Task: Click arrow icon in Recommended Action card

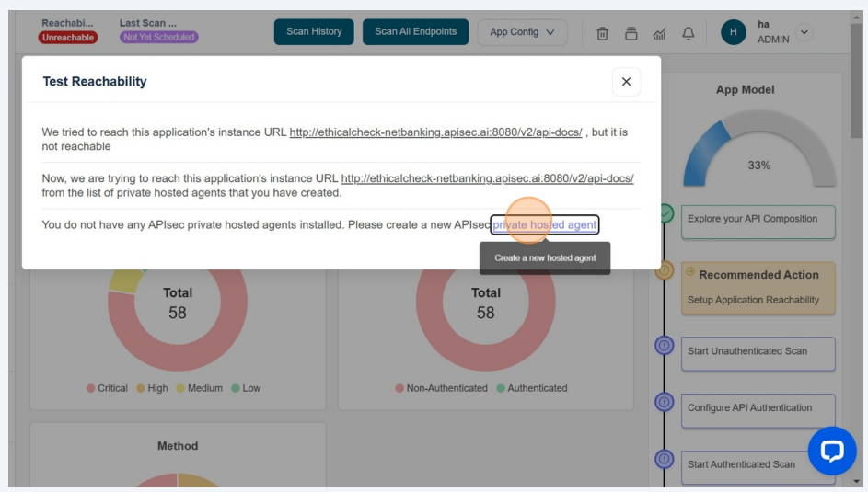Action: click(x=690, y=274)
